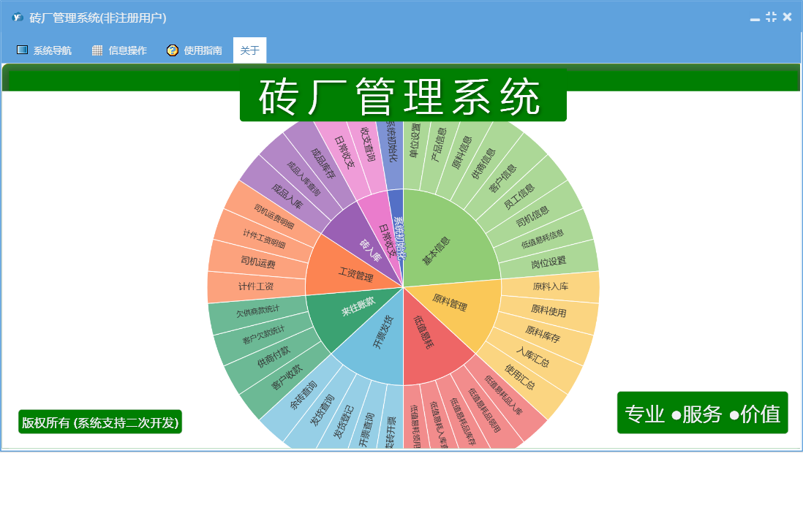Open the 计件工资 segment
The width and height of the screenshot is (803, 532).
(x=256, y=287)
